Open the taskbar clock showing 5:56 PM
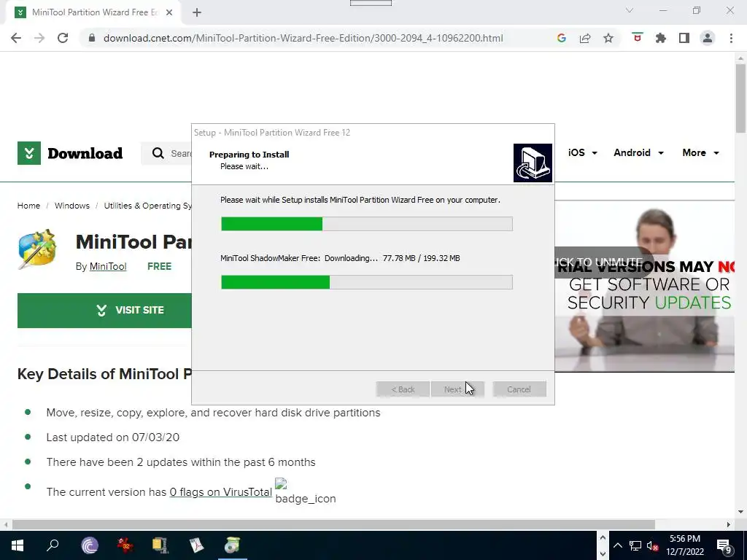The height and width of the screenshot is (560, 747). (x=685, y=545)
